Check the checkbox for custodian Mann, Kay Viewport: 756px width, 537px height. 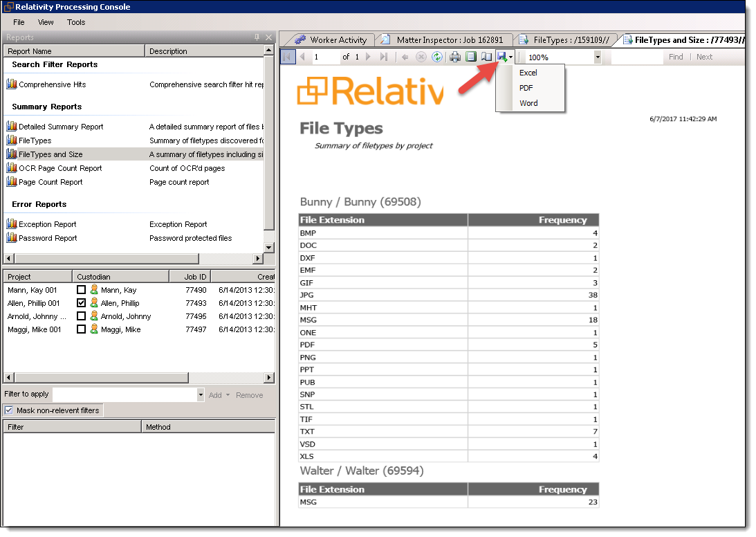[x=81, y=289]
